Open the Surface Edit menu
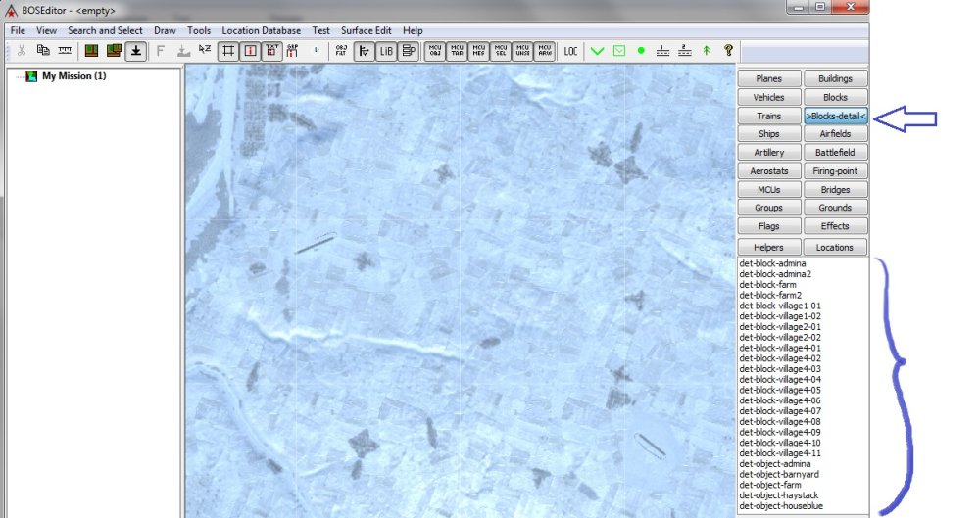This screenshot has width=980, height=518. 366,31
